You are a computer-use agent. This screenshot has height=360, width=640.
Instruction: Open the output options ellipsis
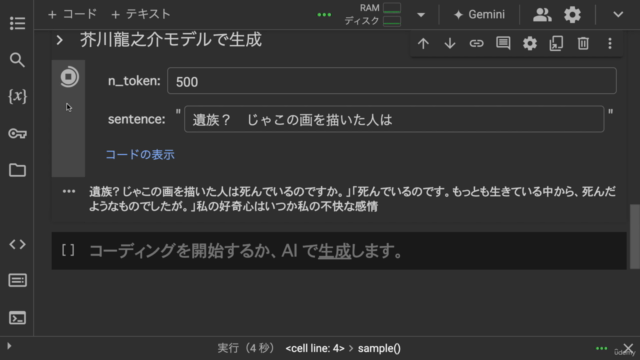click(69, 191)
